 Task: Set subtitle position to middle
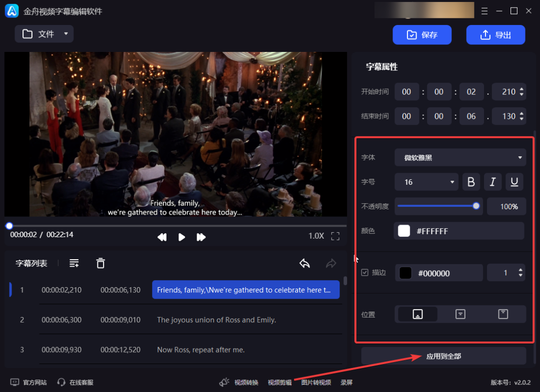(460, 314)
